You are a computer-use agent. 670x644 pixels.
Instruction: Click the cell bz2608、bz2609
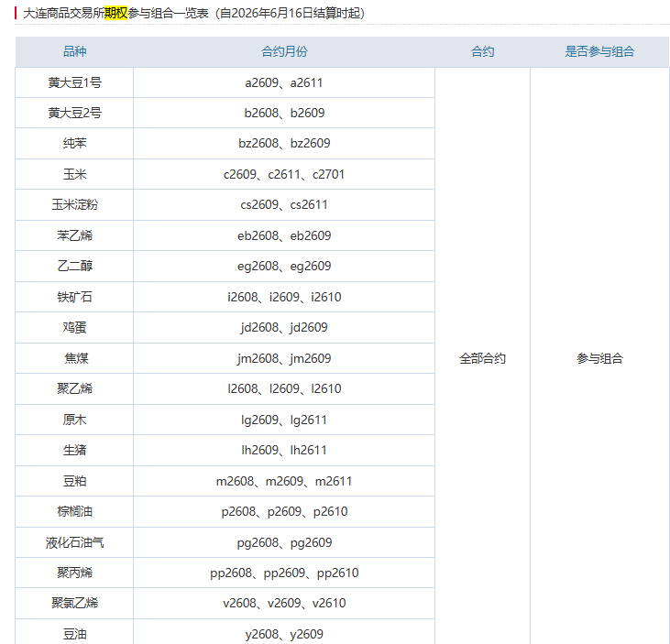284,143
